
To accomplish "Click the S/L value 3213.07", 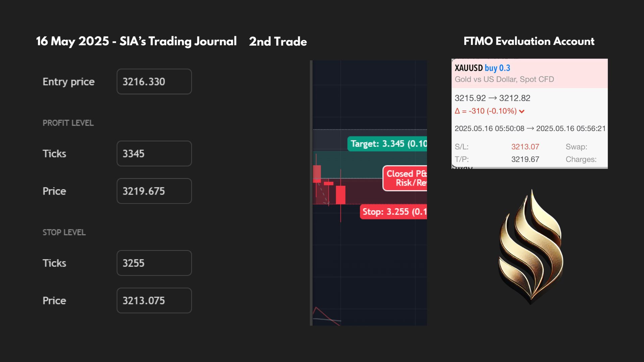I will [525, 147].
